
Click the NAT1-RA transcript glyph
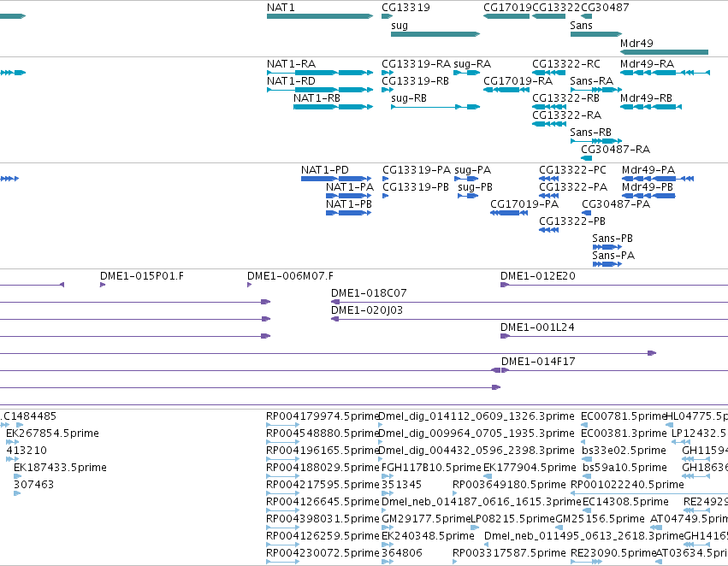pyautogui.click(x=319, y=73)
